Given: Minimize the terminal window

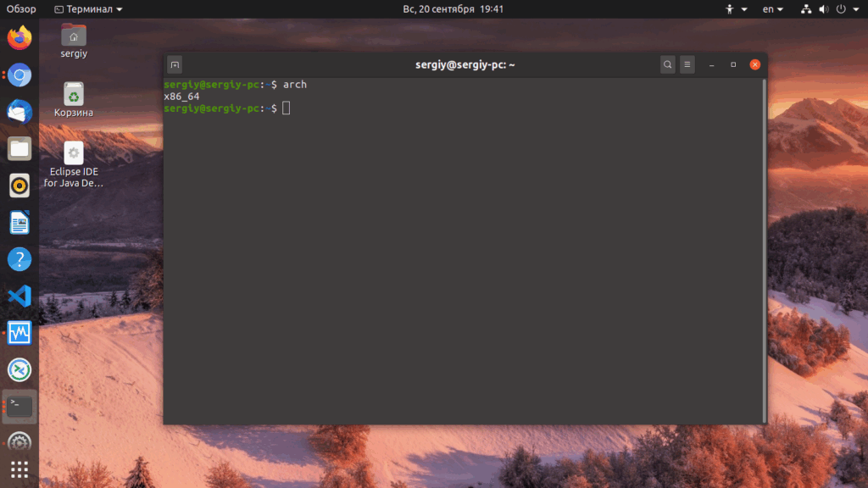Looking at the screenshot, I should (x=712, y=64).
